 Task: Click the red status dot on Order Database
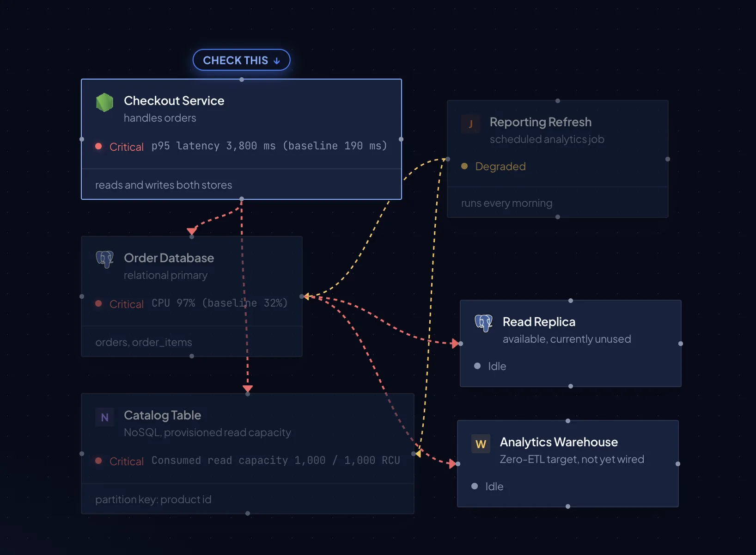click(x=98, y=303)
